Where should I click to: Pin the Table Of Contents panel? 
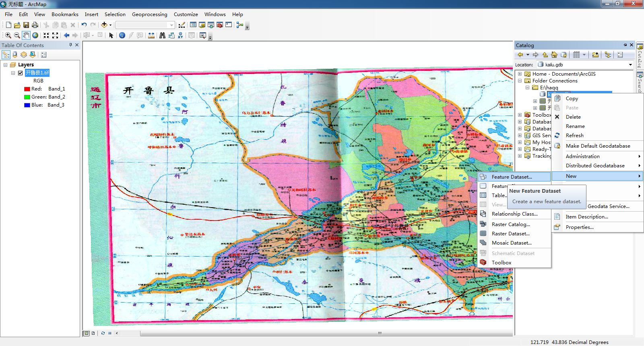pos(71,45)
